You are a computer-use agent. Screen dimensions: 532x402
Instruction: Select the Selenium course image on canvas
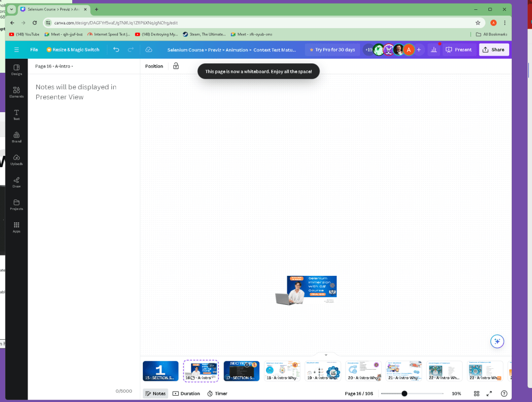(307, 290)
